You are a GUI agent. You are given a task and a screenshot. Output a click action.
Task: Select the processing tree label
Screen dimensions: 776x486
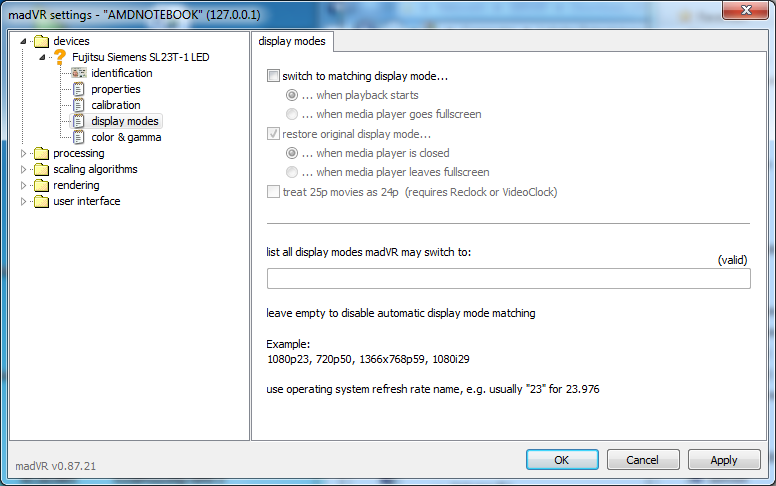click(x=79, y=153)
